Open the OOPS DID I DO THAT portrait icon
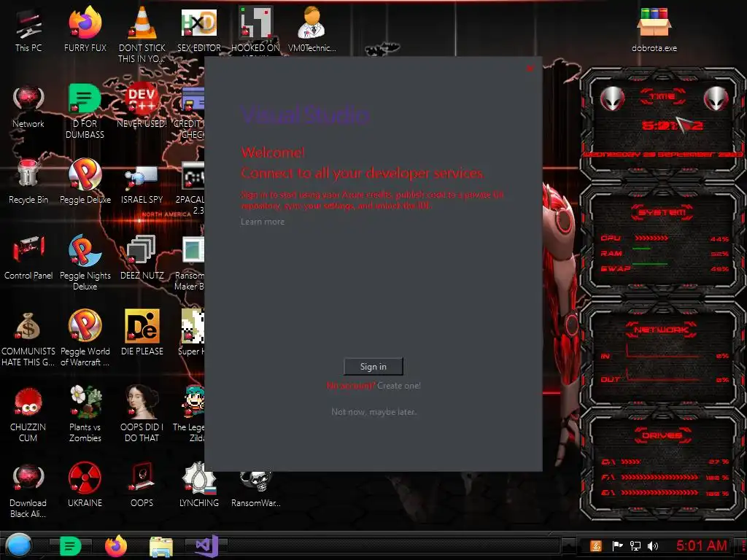747x560 pixels. (142, 414)
